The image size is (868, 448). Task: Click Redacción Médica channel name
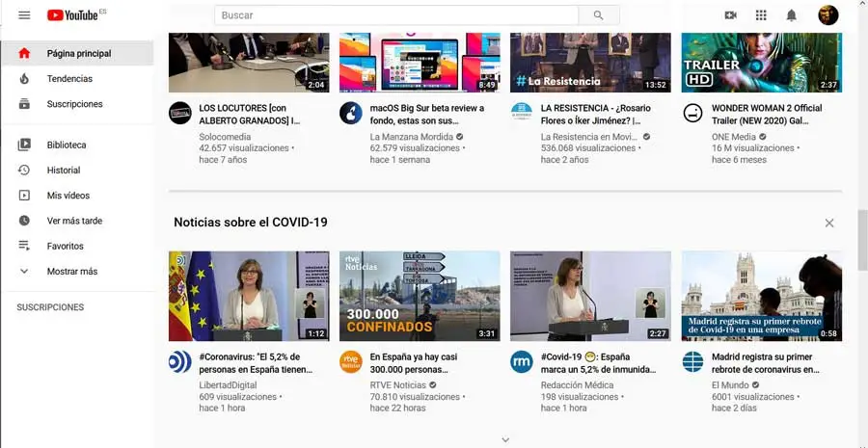tap(577, 385)
